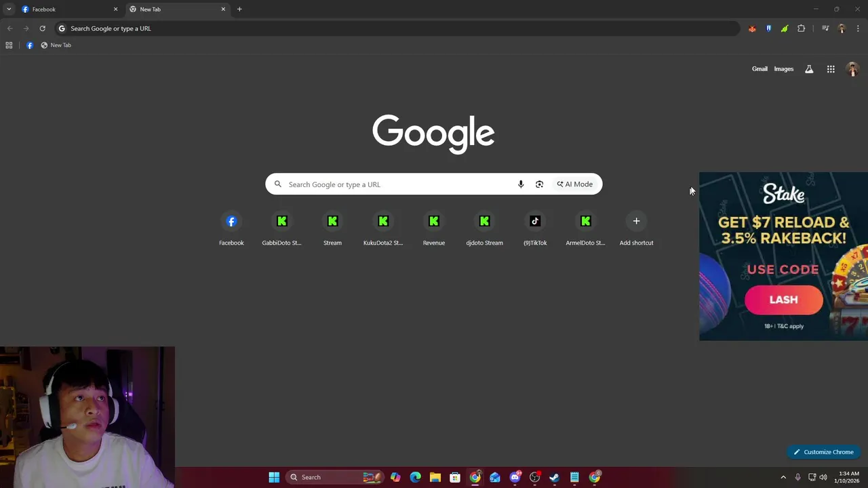Open File Explorer from taskbar
The image size is (868, 488).
pos(435,477)
